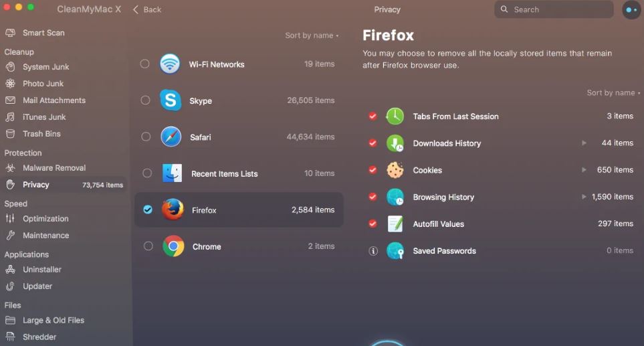Open Sort by name dropdown in Firefox panel

click(x=613, y=93)
